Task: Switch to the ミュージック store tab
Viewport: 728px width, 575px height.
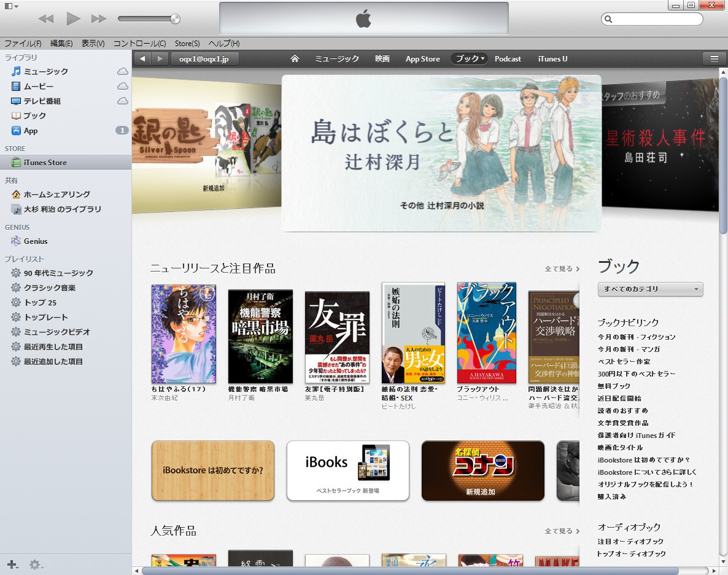Action: pos(337,58)
